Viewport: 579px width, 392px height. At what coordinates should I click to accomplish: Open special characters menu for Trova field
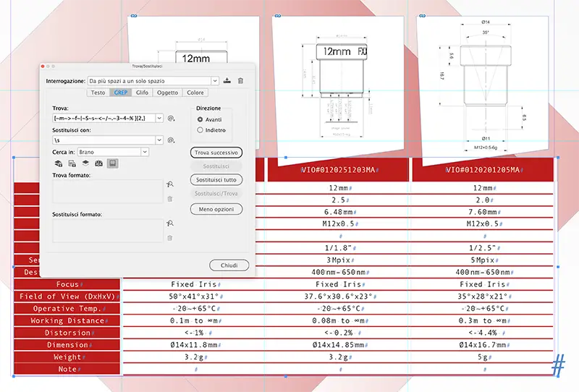pyautogui.click(x=172, y=117)
